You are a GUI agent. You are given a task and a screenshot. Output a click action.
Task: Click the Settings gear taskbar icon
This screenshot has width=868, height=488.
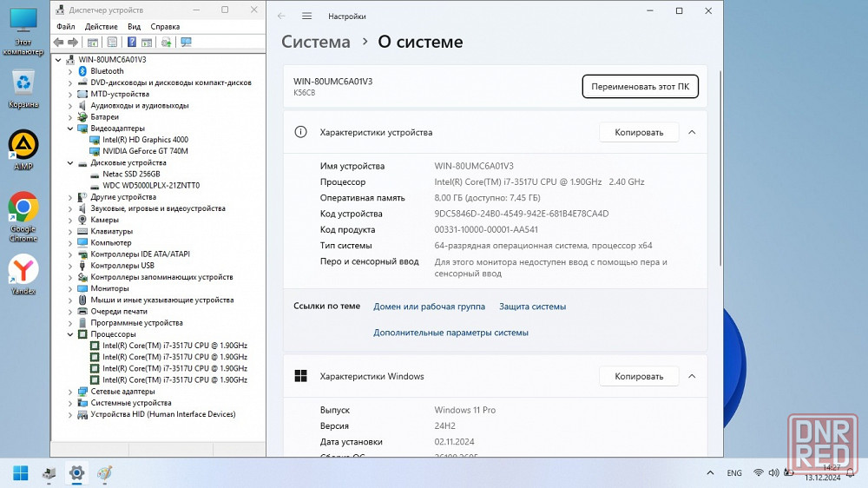76,473
